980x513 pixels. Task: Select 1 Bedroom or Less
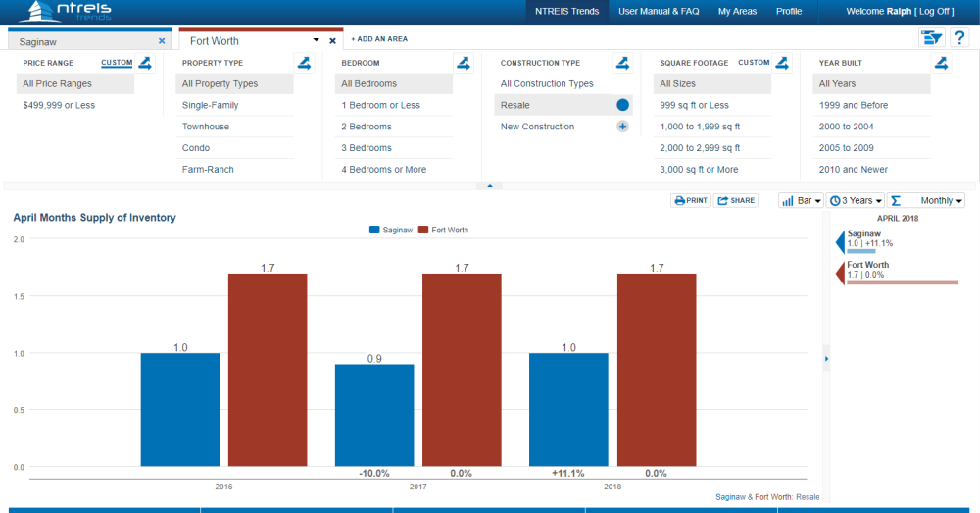[x=394, y=105]
